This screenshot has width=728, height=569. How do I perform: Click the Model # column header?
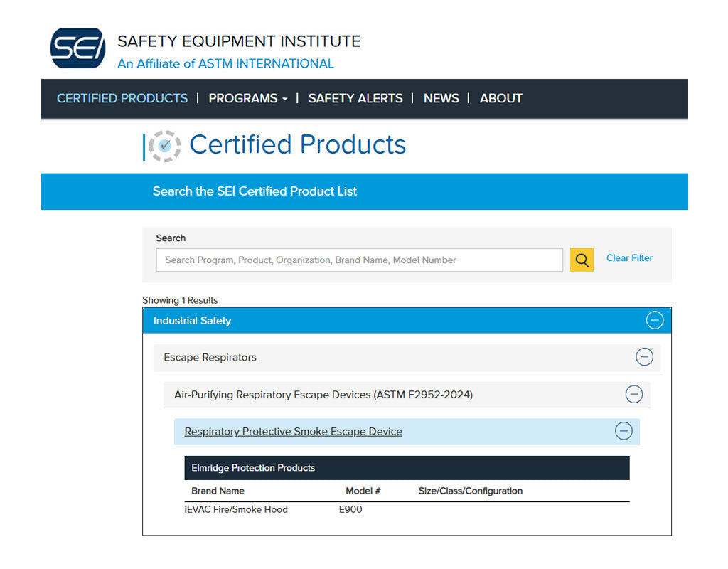point(363,491)
